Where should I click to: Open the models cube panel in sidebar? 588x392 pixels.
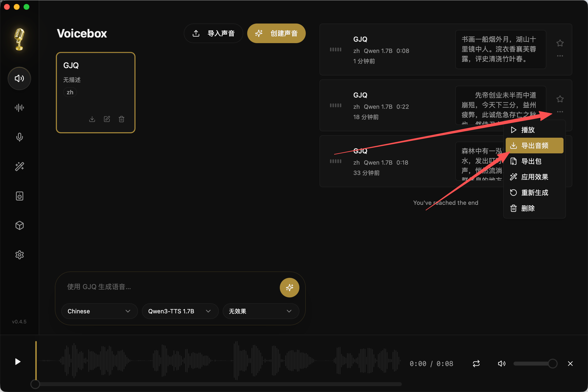point(19,225)
